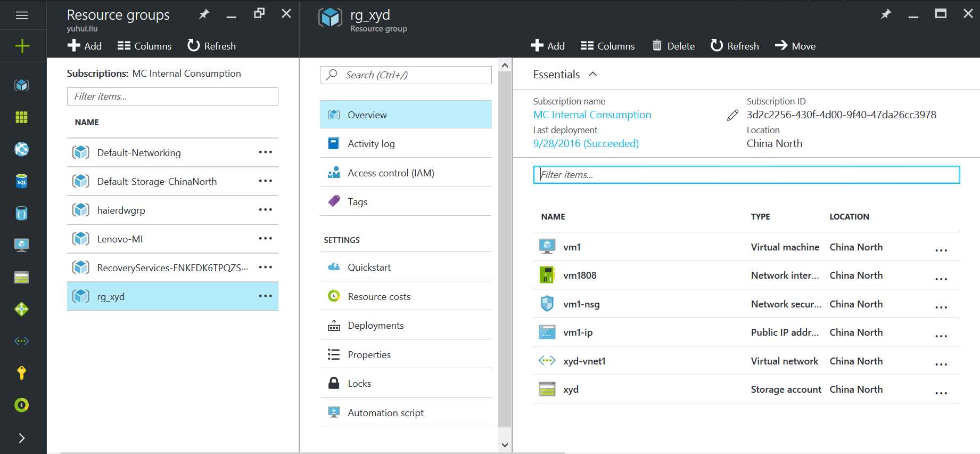Expand More services chevron at sidebar bottom
980x454 pixels.
pos(22,438)
